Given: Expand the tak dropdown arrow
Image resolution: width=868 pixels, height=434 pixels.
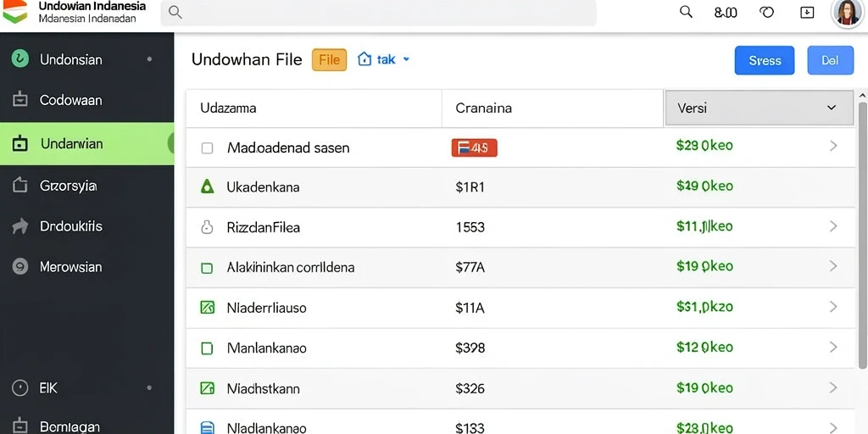Looking at the screenshot, I should 406,59.
